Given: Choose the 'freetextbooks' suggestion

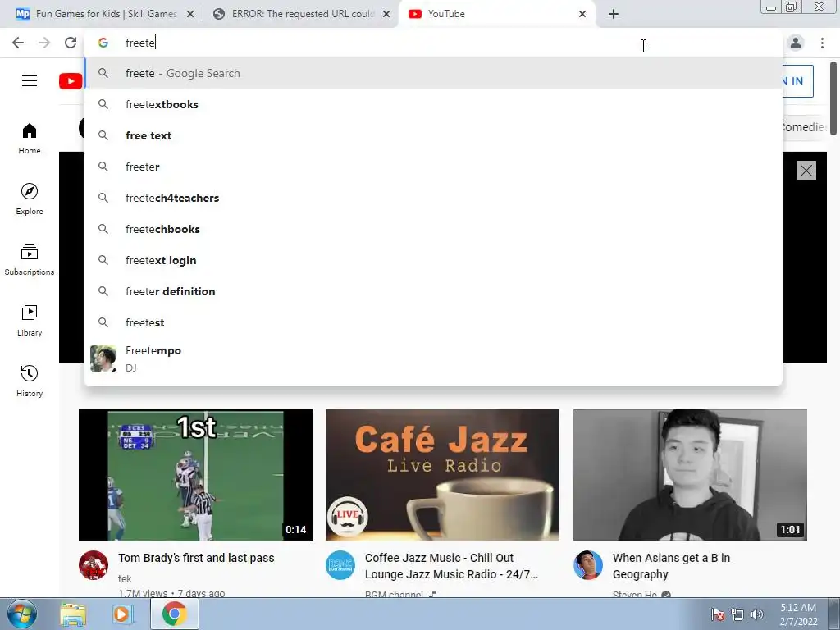Looking at the screenshot, I should (x=433, y=104).
